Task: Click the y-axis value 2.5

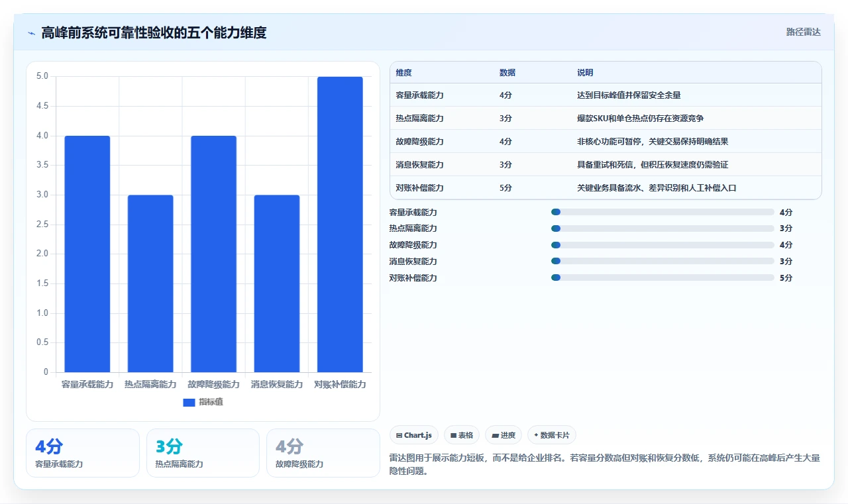Action: pos(42,225)
